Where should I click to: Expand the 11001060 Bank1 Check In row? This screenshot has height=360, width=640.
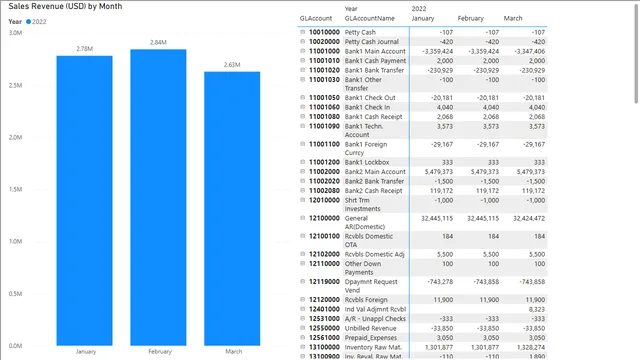302,107
